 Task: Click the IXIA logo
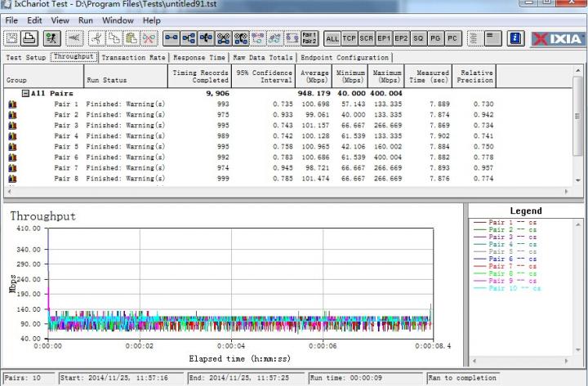(x=558, y=38)
